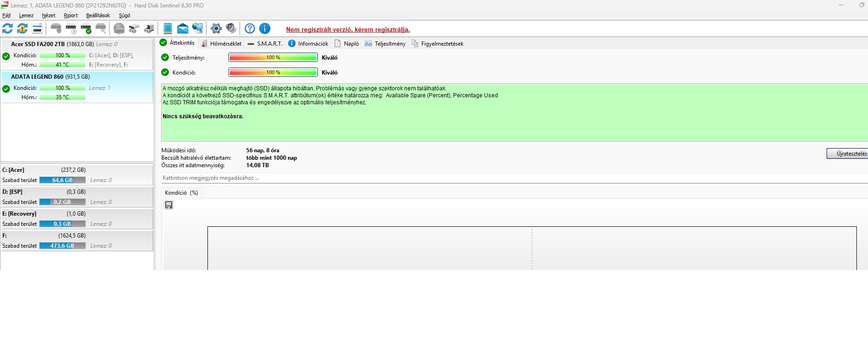Screen dimensions: 868x339
Task: Click the blue information circle toolbar icon
Action: coord(265,28)
